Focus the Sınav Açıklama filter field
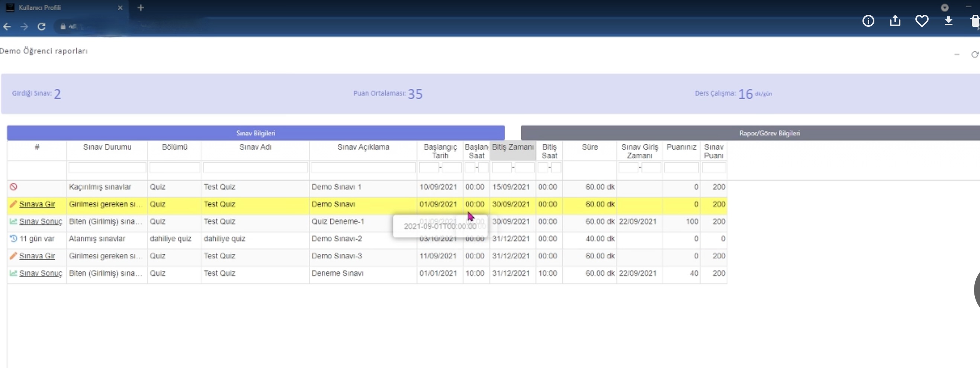 [363, 167]
